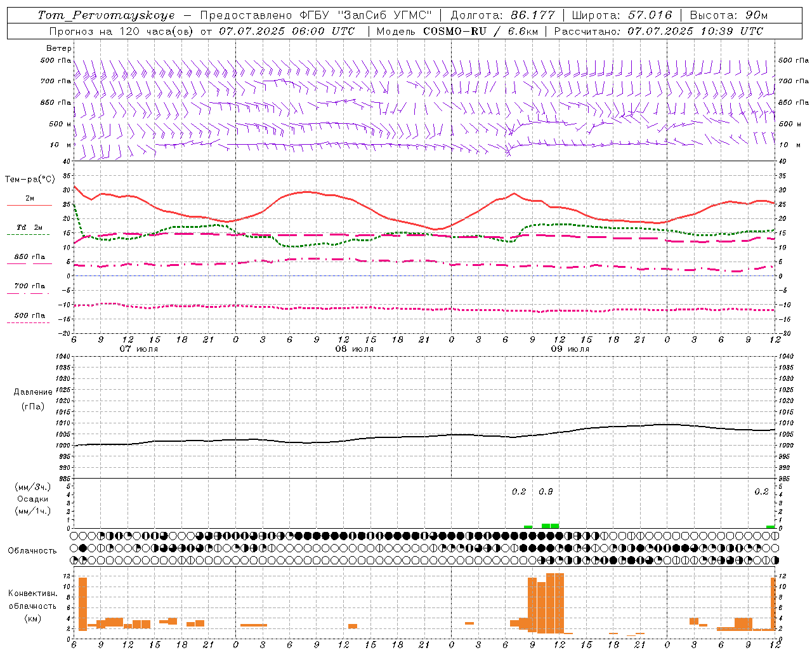The width and height of the screenshot is (812, 650).
Task: Click the 'Ветер' wind panel label
Action: point(58,48)
